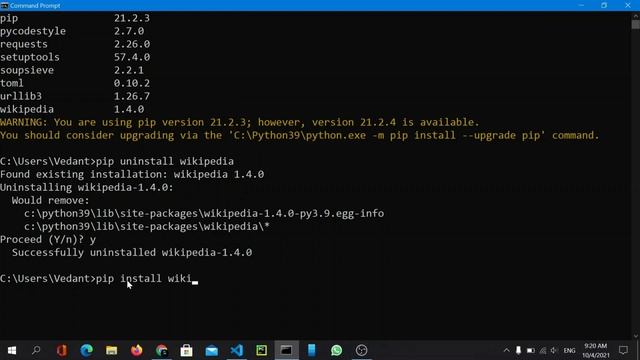Open Microsoft Store from taskbar
The width and height of the screenshot is (640, 360).
click(187, 350)
